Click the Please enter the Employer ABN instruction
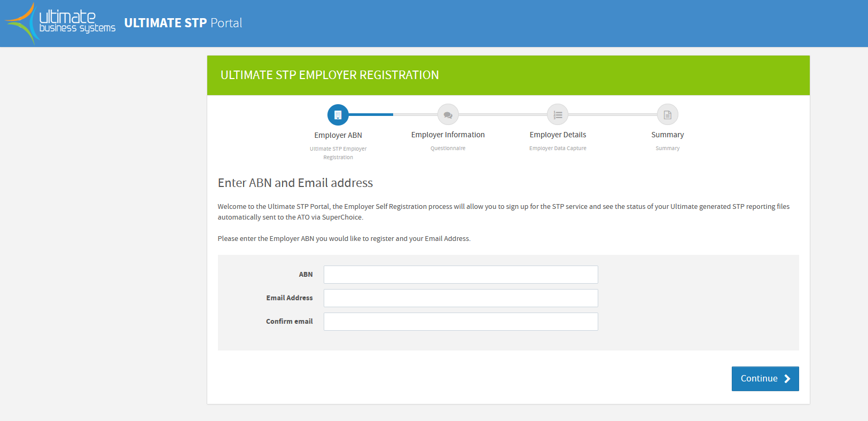 click(x=344, y=239)
